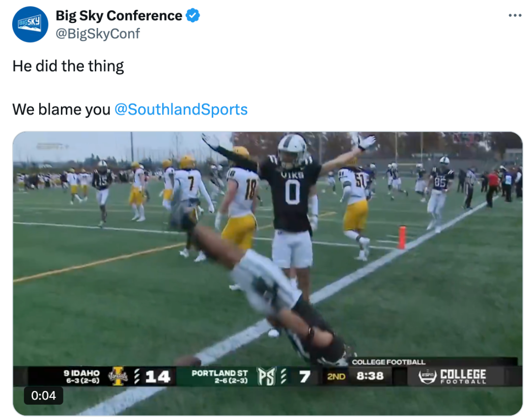Click the 0:04 video duration indicator
This screenshot has width=532, height=420.
pyautogui.click(x=43, y=396)
